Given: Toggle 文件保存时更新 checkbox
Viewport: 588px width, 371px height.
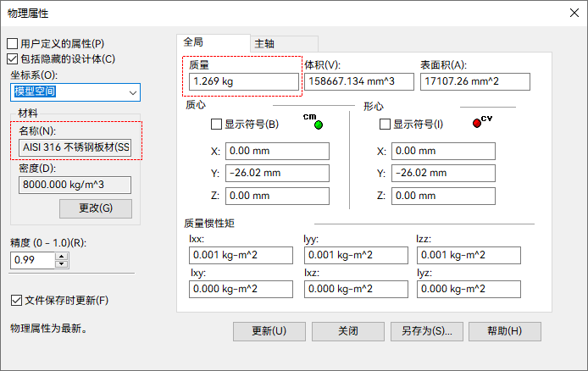Looking at the screenshot, I should 16,300.
